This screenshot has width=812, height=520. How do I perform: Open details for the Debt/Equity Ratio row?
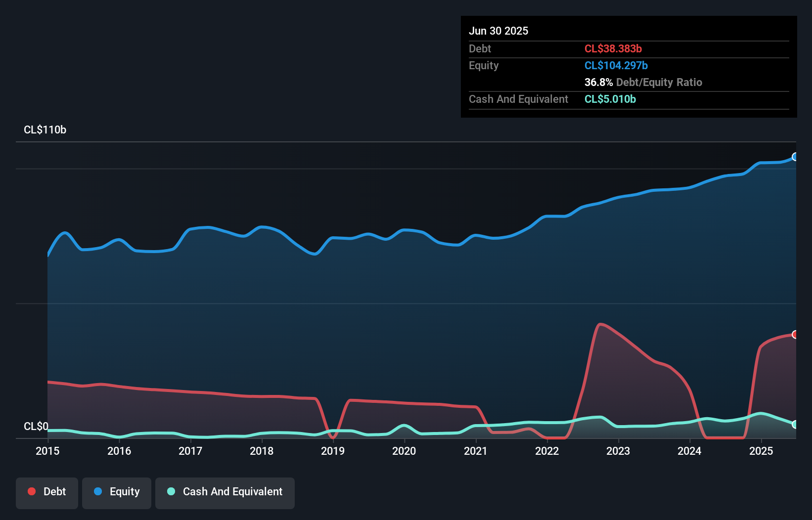[643, 83]
